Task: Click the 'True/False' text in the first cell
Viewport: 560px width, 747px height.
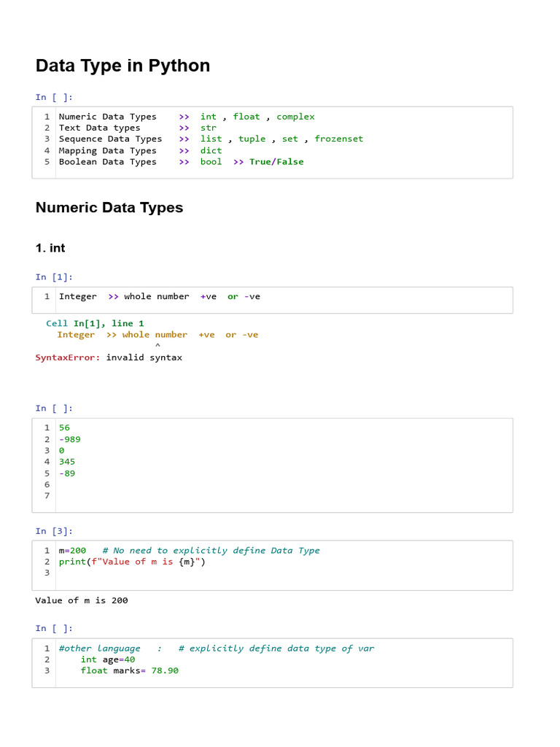Action: pyautogui.click(x=276, y=162)
